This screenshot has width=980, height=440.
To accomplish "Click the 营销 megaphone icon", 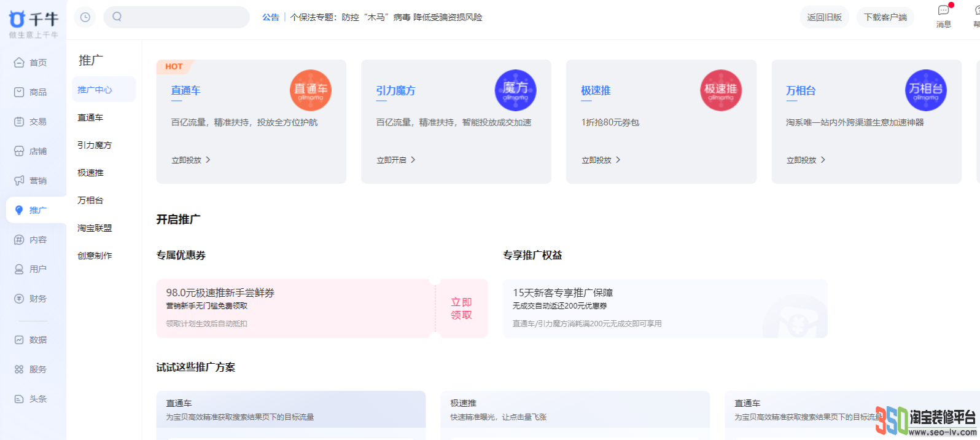I will (19, 181).
